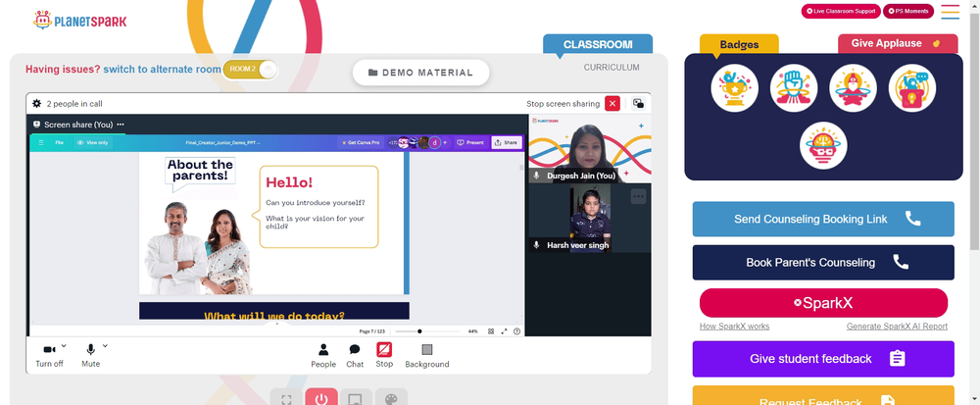Click the trophy badge icon
This screenshot has width=980, height=405.
click(734, 88)
